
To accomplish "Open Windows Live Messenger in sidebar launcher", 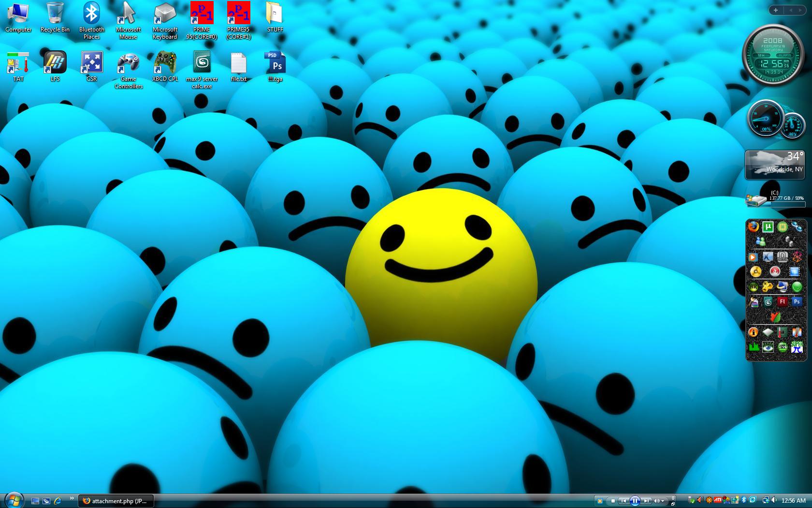I will 760,241.
